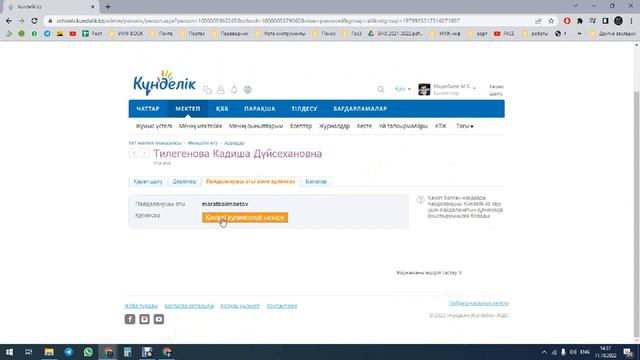Viewport: 640px width, 360px height.
Task: Click the help question mark icon
Action: click(420, 200)
